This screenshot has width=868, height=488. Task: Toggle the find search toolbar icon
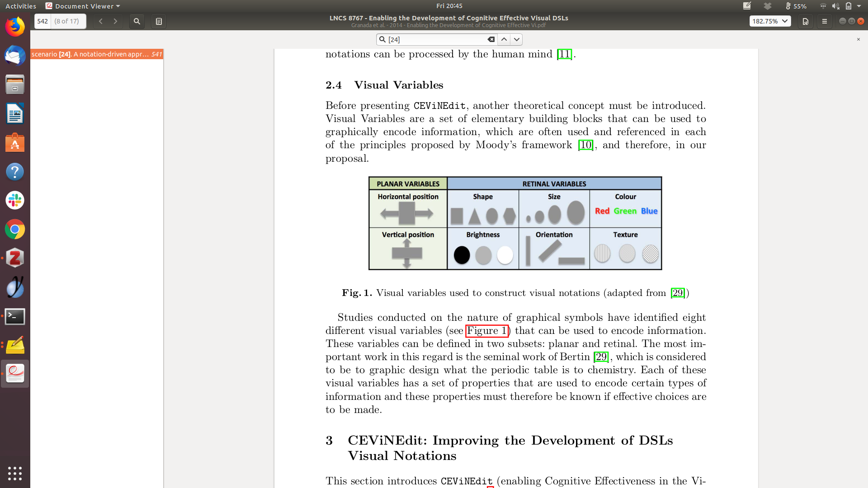pos(137,21)
